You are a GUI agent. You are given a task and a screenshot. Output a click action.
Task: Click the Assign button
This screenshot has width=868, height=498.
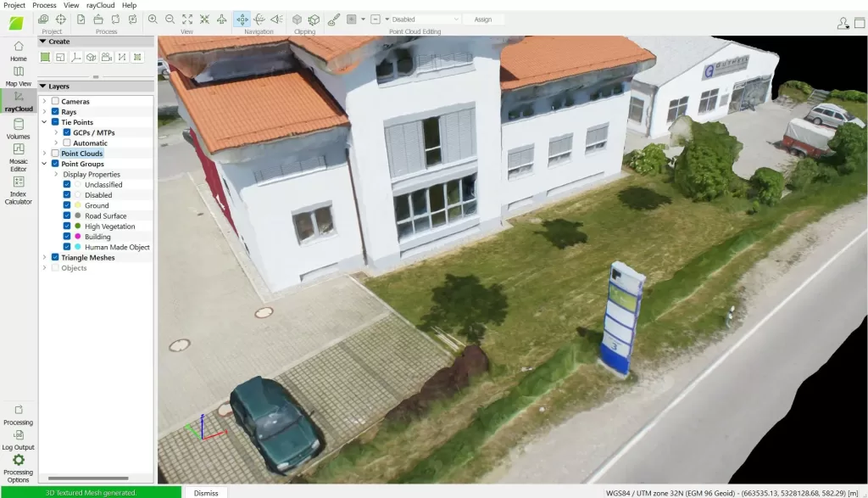click(x=482, y=20)
